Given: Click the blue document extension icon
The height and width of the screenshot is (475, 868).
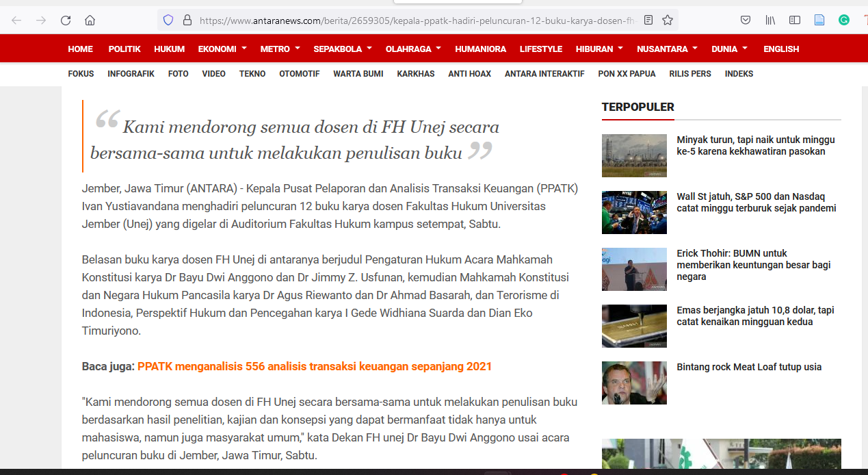Looking at the screenshot, I should 819,20.
